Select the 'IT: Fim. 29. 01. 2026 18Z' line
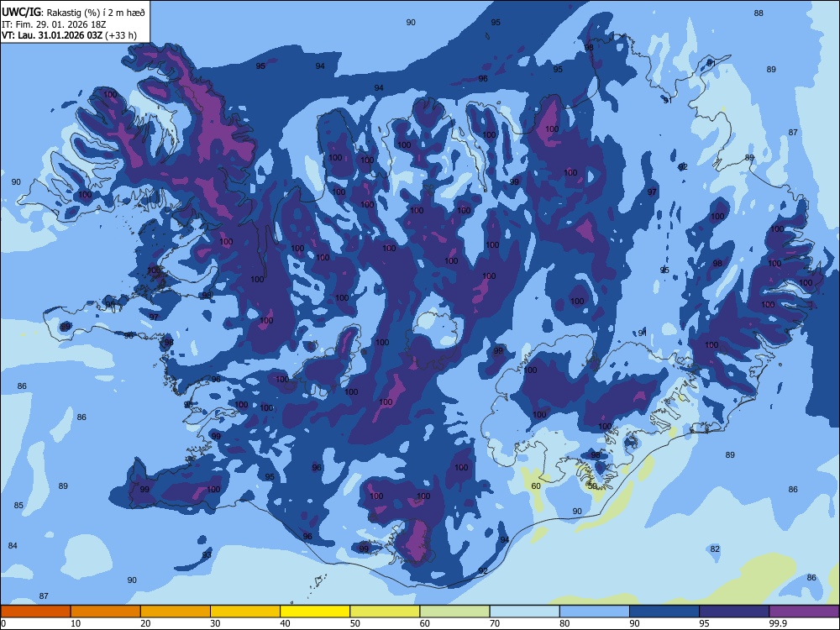Viewport: 840px width, 630px height. coord(54,24)
